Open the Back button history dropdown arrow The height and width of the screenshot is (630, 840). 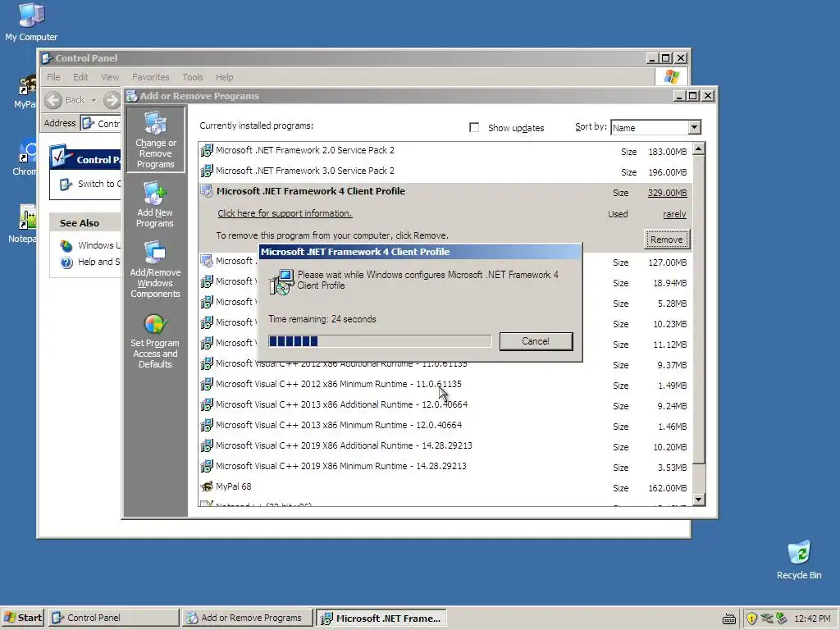coord(94,100)
